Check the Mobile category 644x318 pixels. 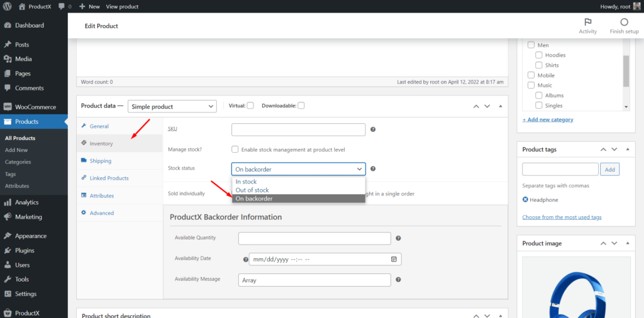(x=531, y=75)
